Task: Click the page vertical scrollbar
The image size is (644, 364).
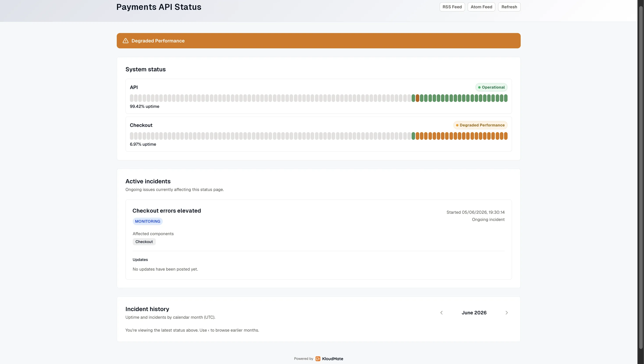Action: pyautogui.click(x=641, y=177)
